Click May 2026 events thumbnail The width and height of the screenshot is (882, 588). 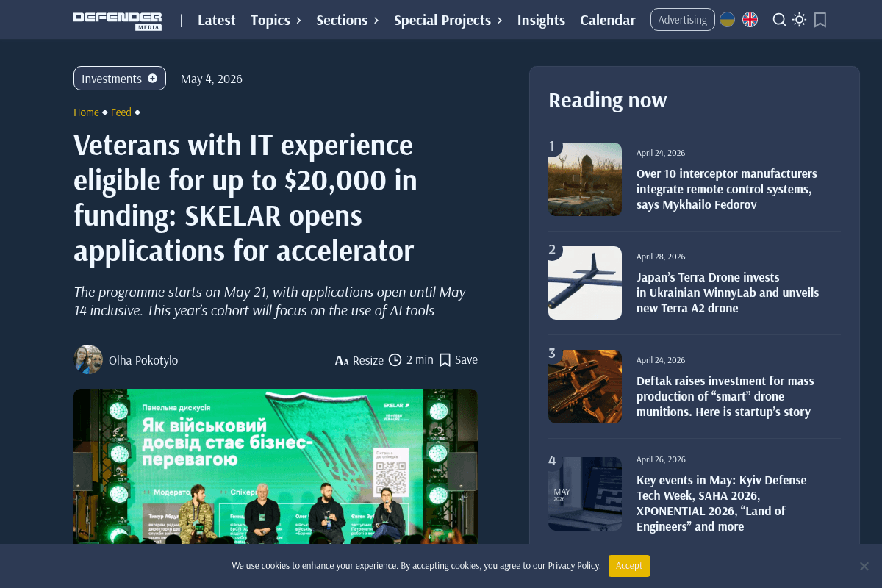[585, 494]
